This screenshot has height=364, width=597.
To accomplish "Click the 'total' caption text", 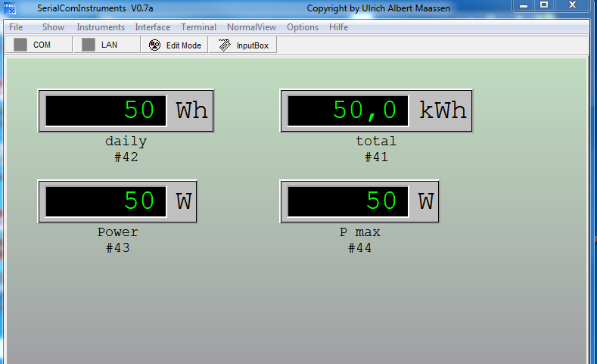I will 376,142.
